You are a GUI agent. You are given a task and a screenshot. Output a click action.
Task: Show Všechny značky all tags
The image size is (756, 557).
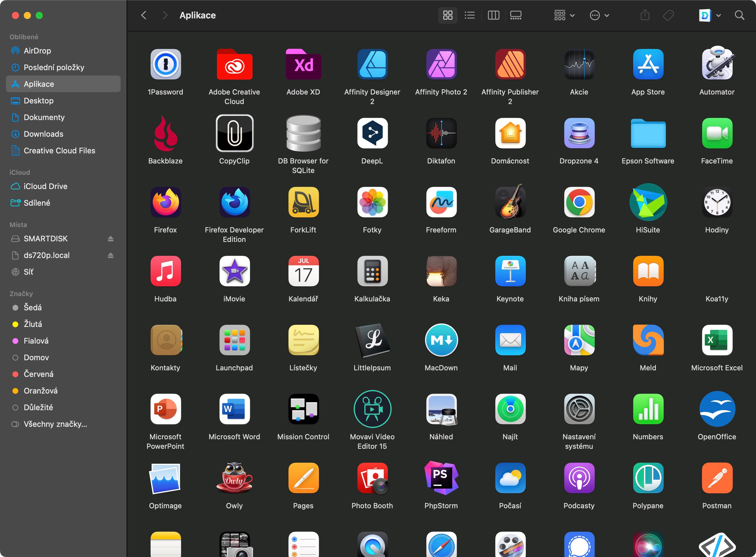tap(63, 424)
